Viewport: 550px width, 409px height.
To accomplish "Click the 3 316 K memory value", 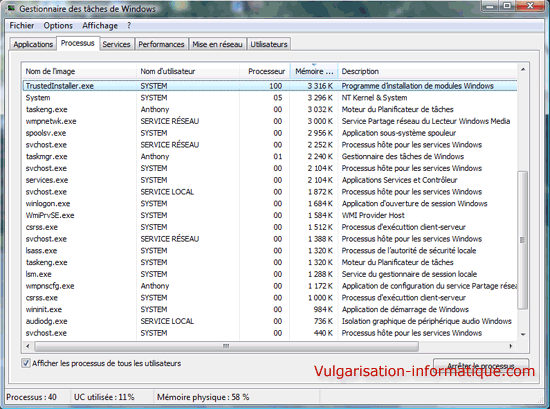I will [x=320, y=86].
